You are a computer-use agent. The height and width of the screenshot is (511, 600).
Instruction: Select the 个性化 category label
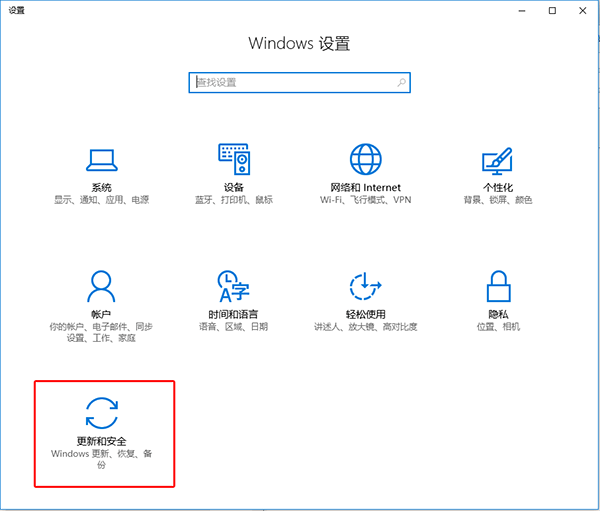[497, 188]
